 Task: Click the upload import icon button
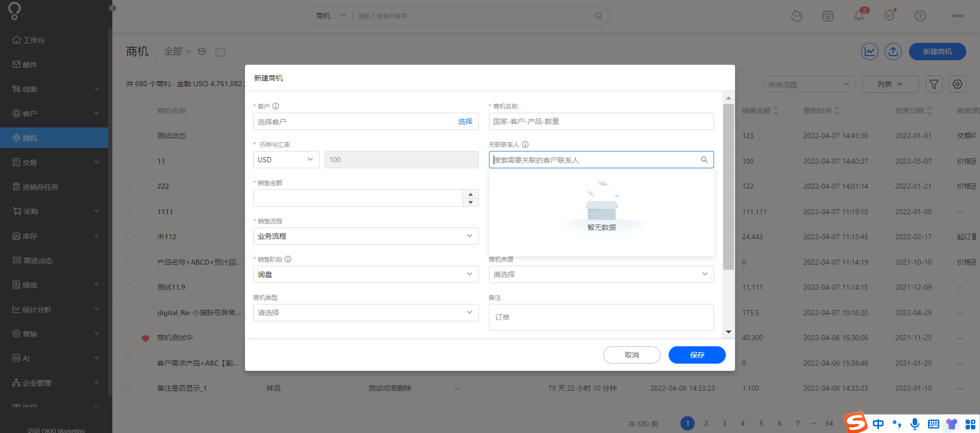pos(893,52)
